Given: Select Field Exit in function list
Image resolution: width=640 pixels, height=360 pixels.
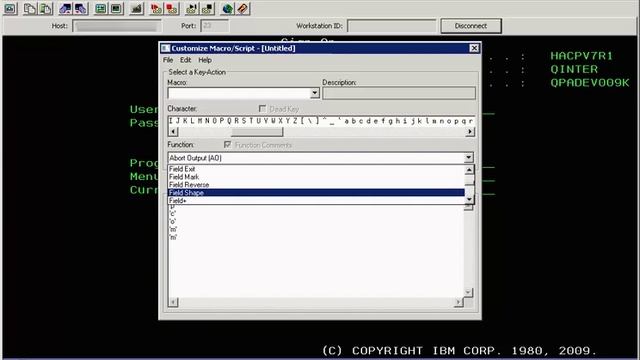Looking at the screenshot, I should coord(316,169).
